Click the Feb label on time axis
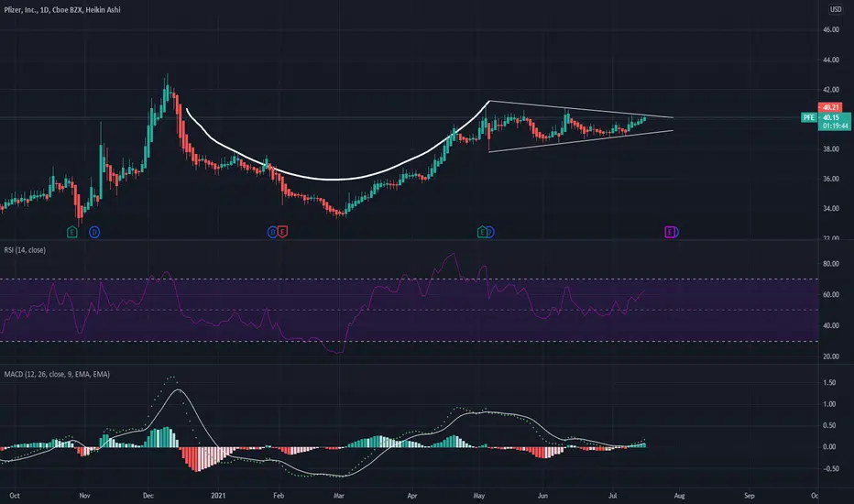Image resolution: width=854 pixels, height=504 pixels. click(x=279, y=496)
